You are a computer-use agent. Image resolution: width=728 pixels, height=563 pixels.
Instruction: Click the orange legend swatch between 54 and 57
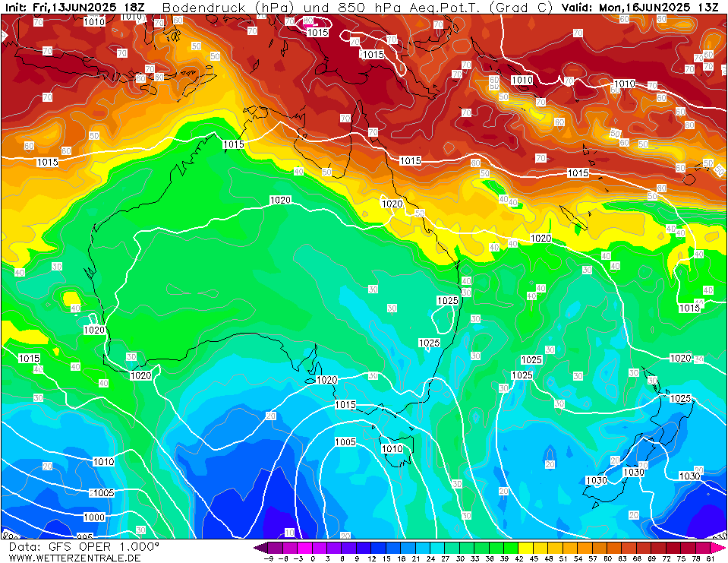tap(584, 547)
